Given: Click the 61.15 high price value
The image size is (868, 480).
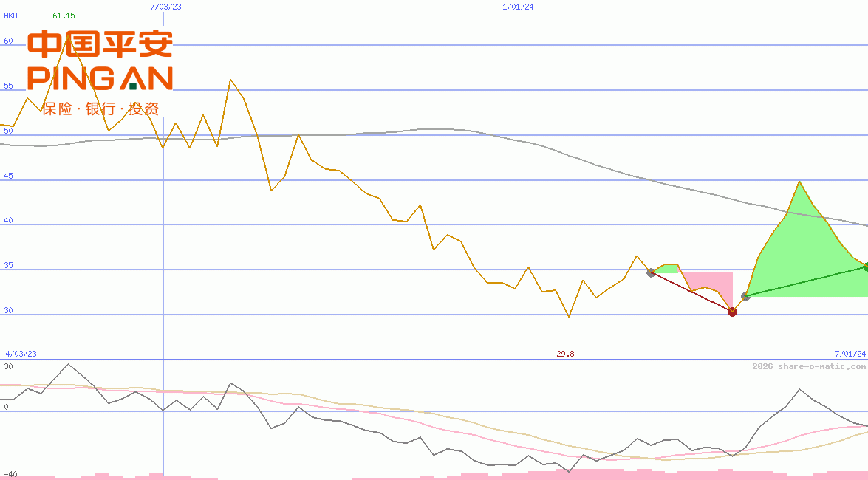Looking at the screenshot, I should point(62,13).
